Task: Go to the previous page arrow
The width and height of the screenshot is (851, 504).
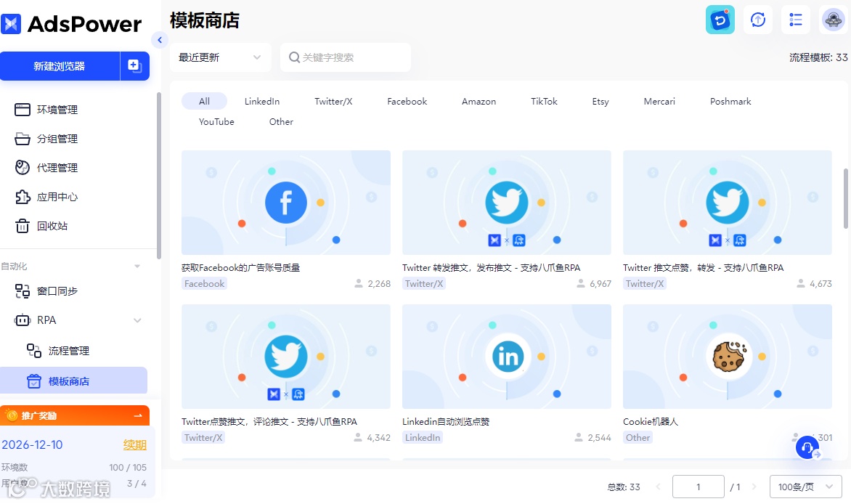Action: point(658,487)
